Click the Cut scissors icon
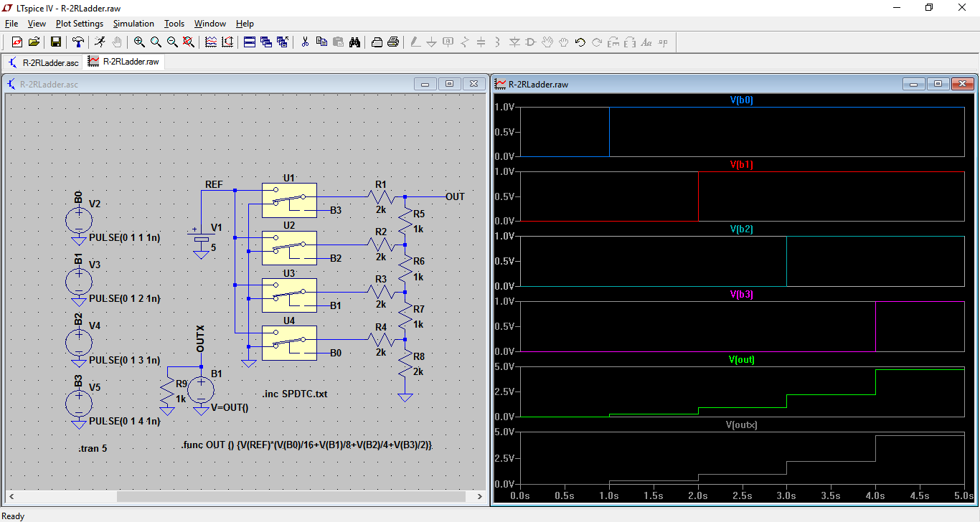980x522 pixels. 305,42
